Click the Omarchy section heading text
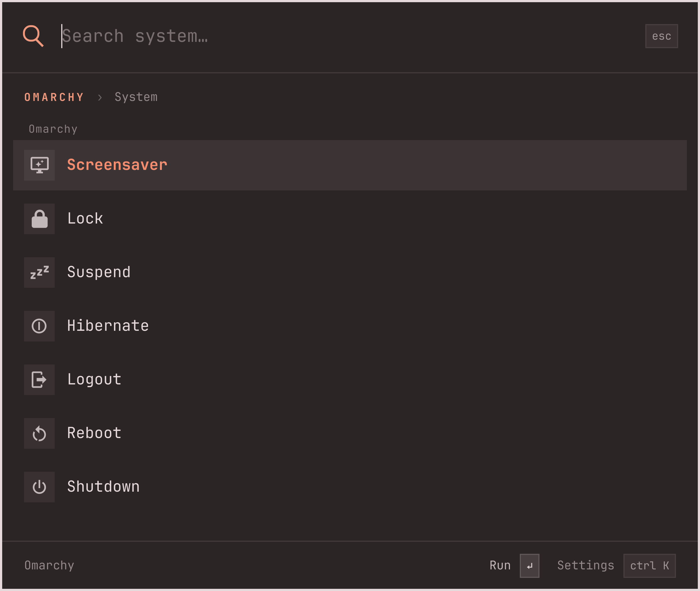 click(x=53, y=129)
